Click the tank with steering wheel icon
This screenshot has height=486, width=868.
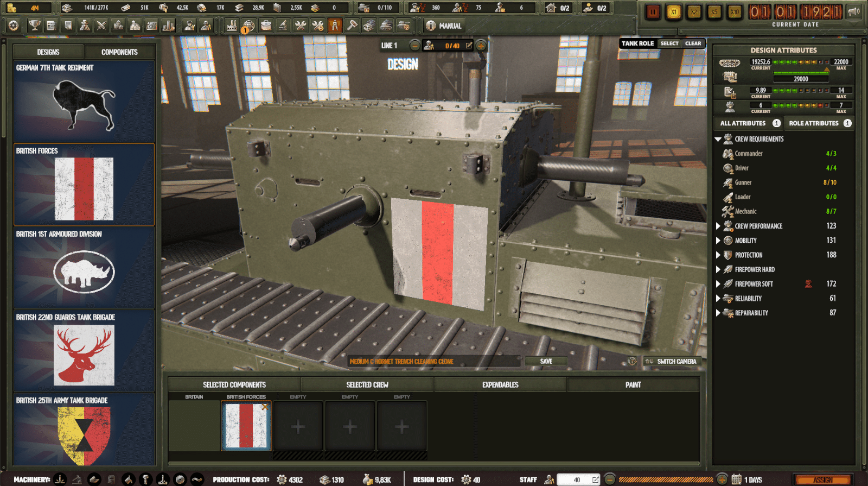tap(403, 26)
